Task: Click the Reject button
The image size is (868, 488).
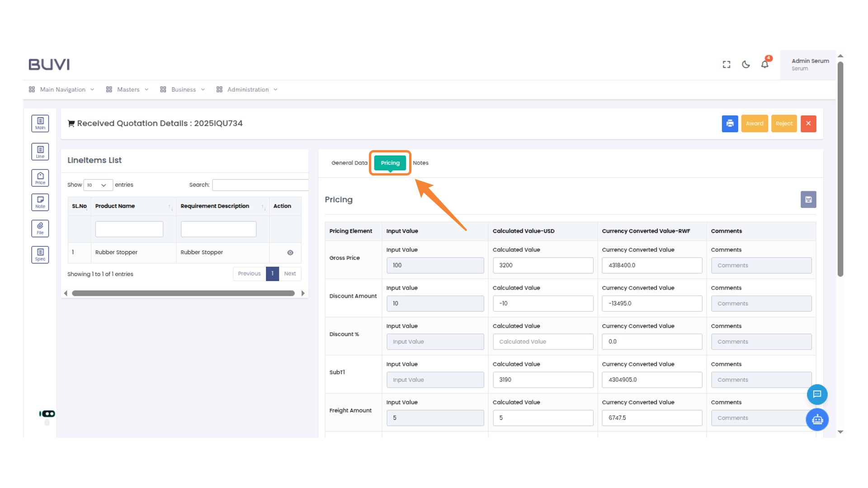Action: [x=784, y=123]
